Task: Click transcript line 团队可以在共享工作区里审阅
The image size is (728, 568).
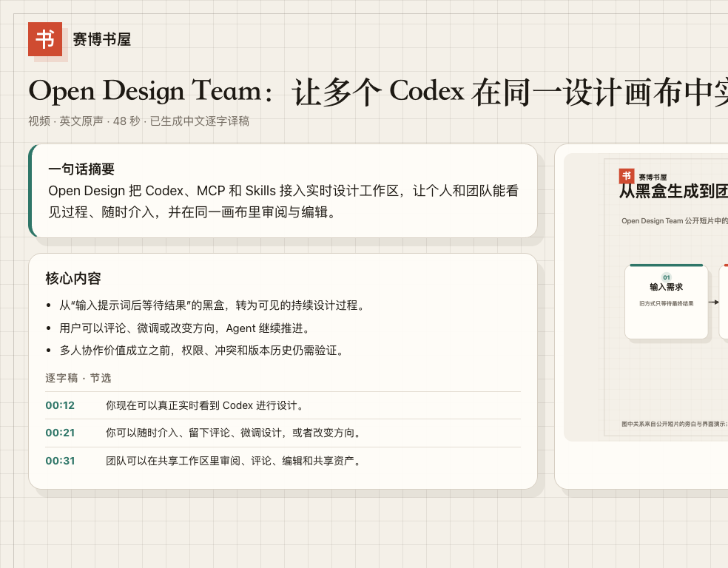Action: click(x=234, y=461)
